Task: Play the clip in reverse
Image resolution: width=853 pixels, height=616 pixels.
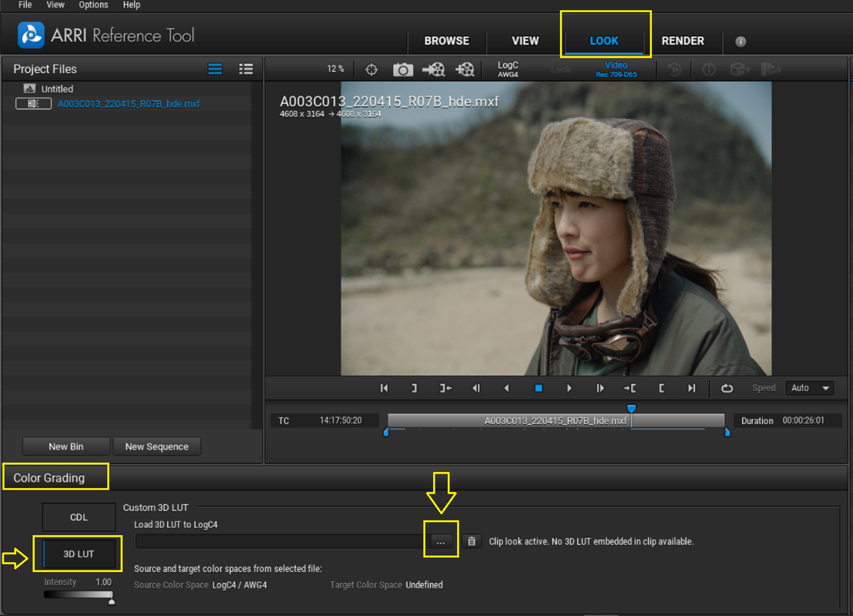Action: (506, 388)
